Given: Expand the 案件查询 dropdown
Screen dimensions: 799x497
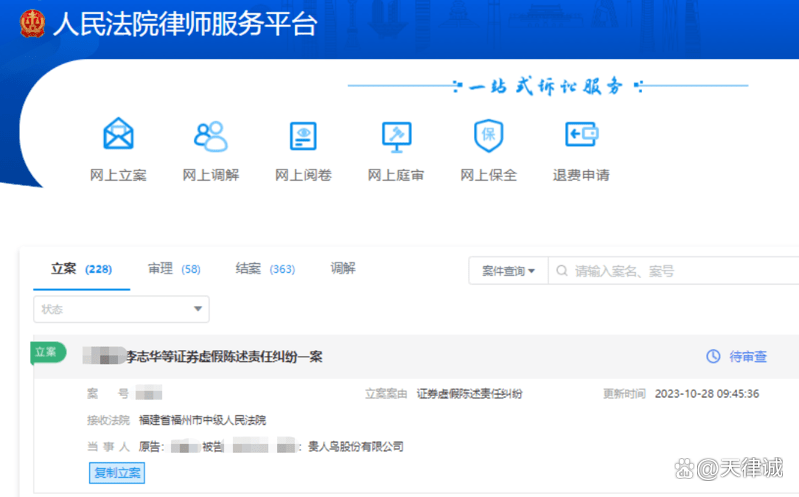Looking at the screenshot, I should pyautogui.click(x=508, y=271).
